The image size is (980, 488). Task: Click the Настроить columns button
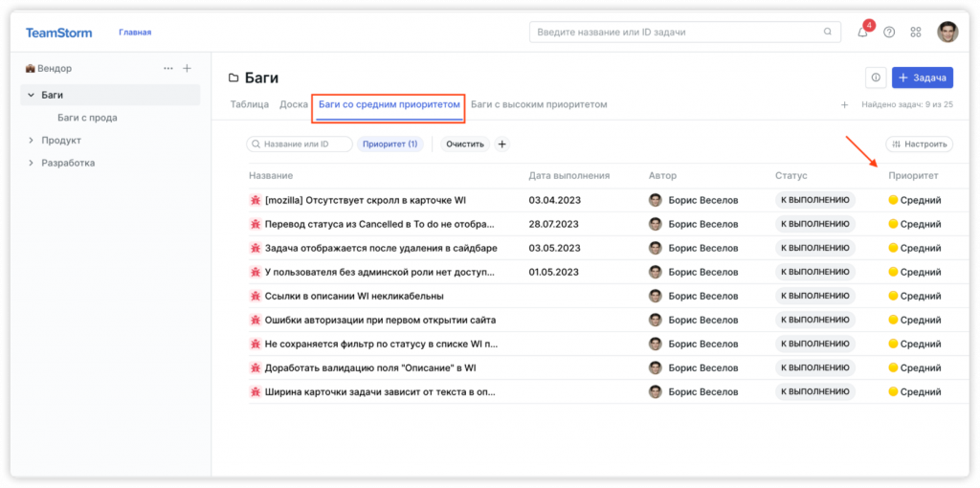[919, 144]
